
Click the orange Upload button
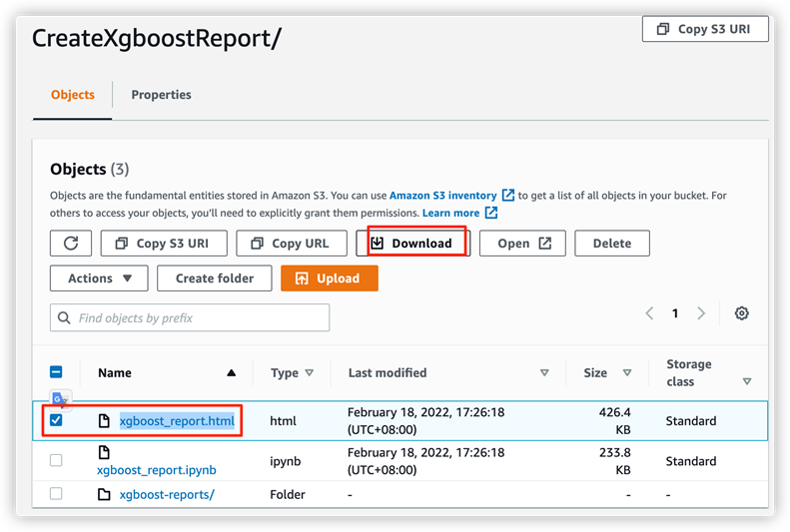pyautogui.click(x=330, y=278)
